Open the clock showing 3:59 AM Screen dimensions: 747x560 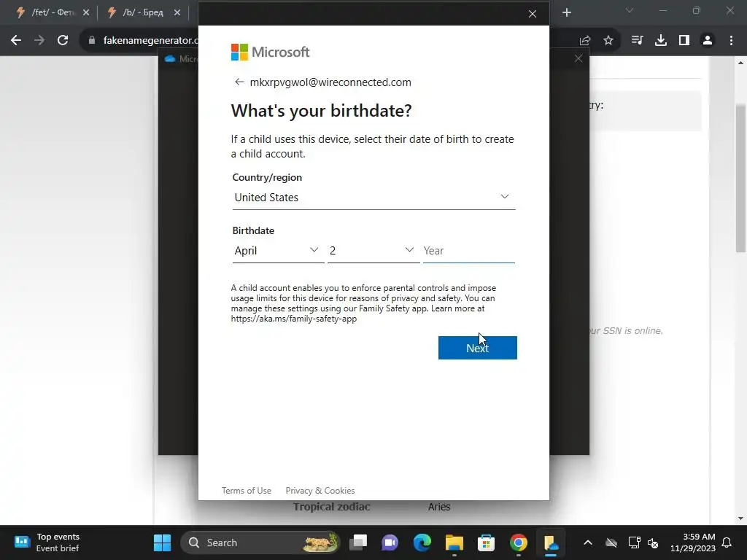click(x=693, y=542)
